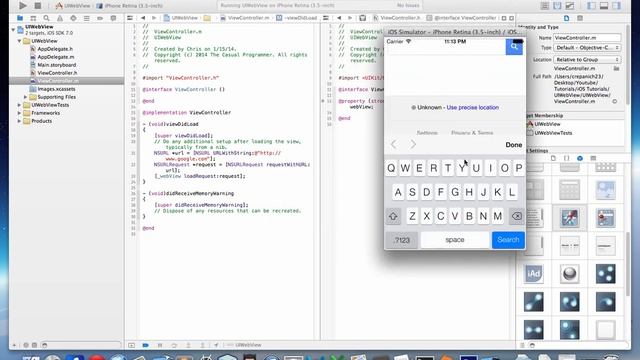Expand the Frameworks folder

pyautogui.click(x=19, y=113)
